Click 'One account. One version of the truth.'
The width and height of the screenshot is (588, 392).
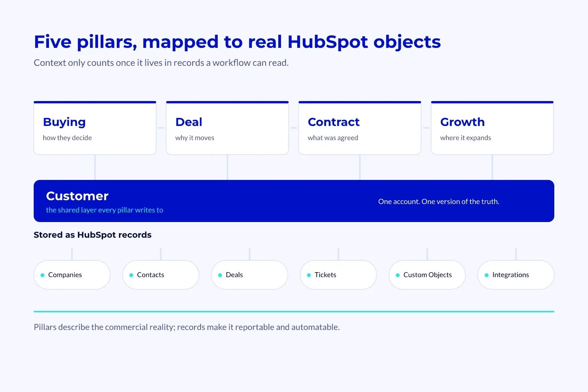tap(439, 201)
